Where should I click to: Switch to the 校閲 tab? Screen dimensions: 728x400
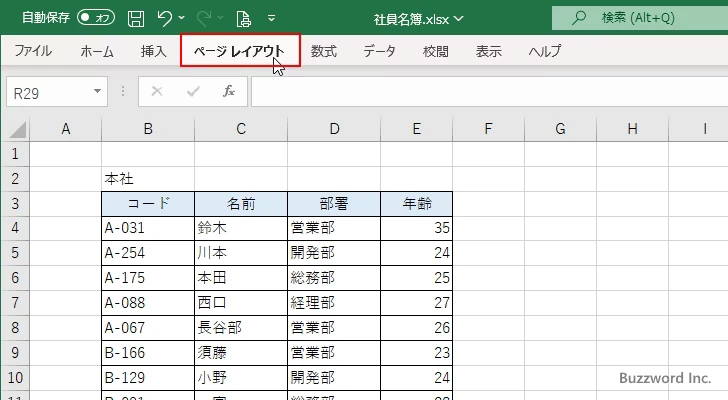click(436, 51)
